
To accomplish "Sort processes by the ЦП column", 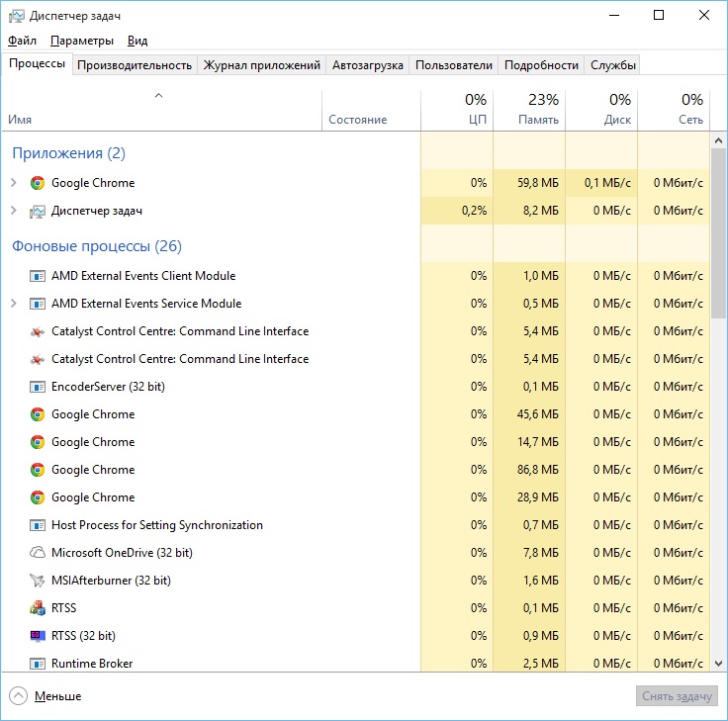I will pos(456,109).
